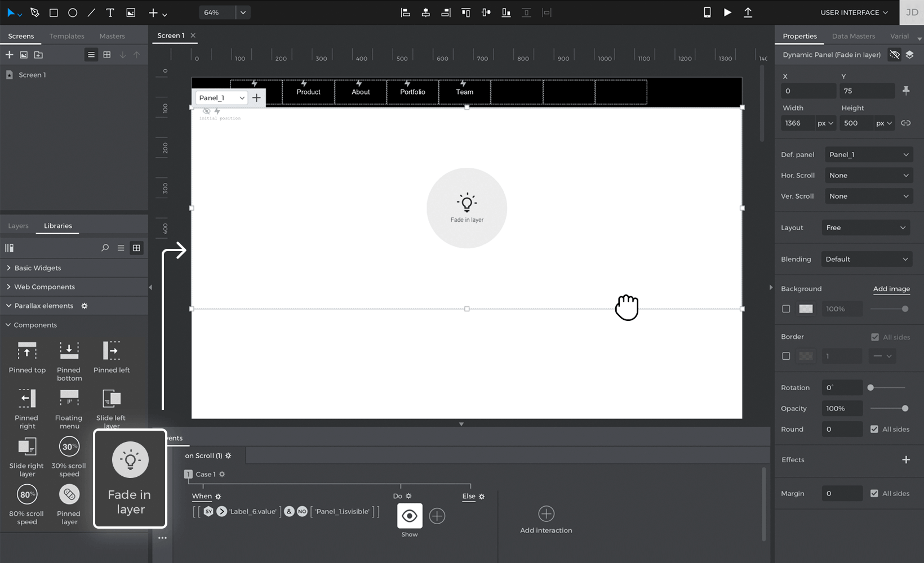Enable the Background color checkbox
This screenshot has width=924, height=563.
(786, 309)
